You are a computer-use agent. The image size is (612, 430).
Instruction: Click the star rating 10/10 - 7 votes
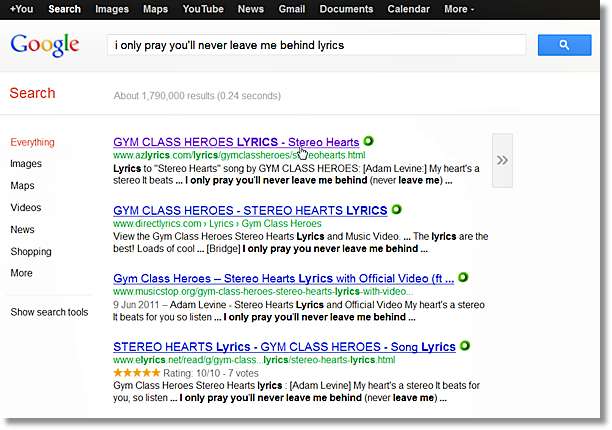click(x=186, y=373)
